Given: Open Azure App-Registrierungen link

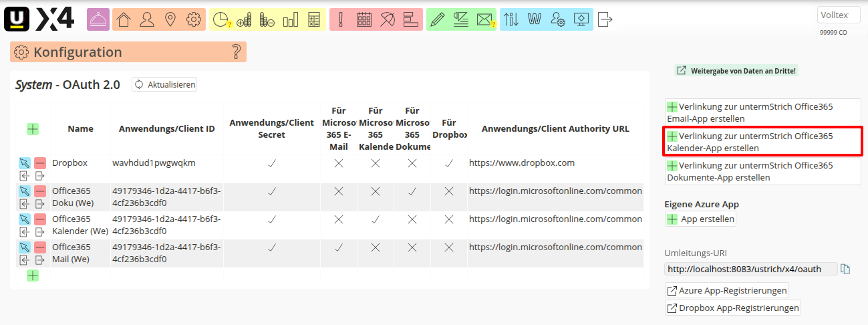Looking at the screenshot, I should point(727,290).
